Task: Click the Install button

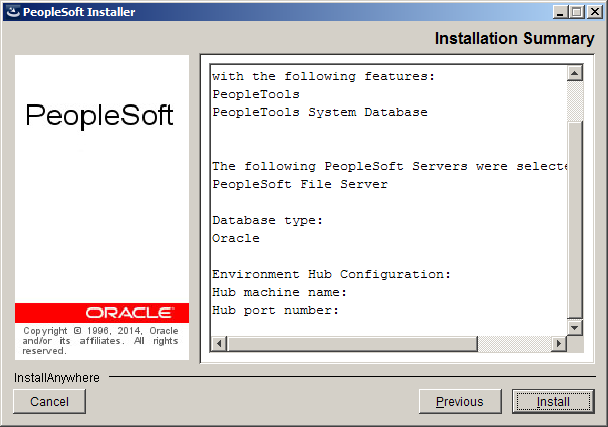Action: click(x=553, y=401)
